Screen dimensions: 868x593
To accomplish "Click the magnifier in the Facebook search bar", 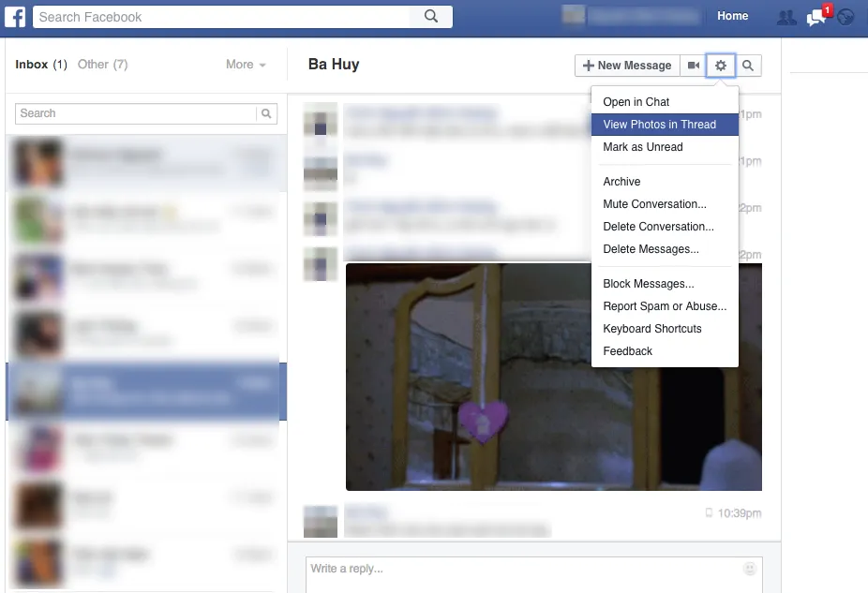I will point(431,17).
